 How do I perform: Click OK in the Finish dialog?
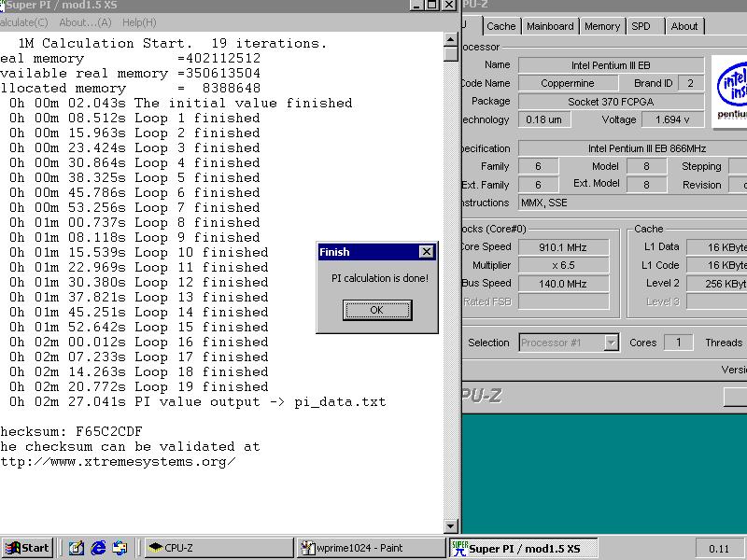pos(377,310)
